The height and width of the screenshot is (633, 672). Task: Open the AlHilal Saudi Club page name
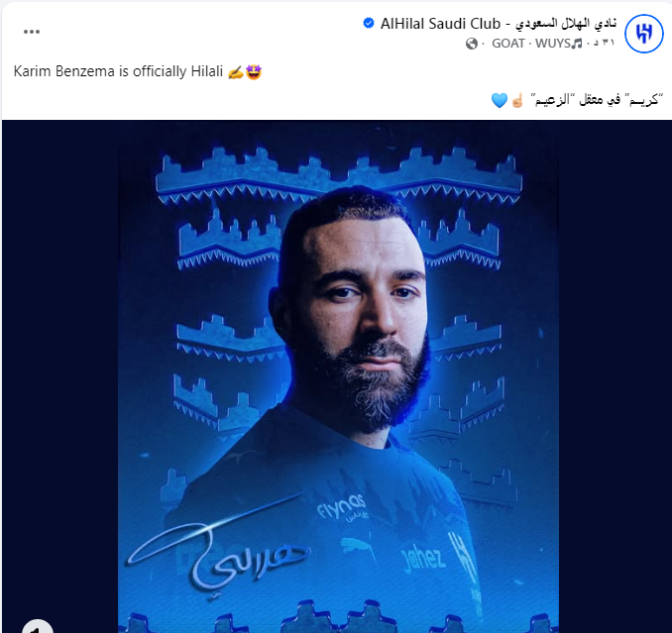[499, 24]
